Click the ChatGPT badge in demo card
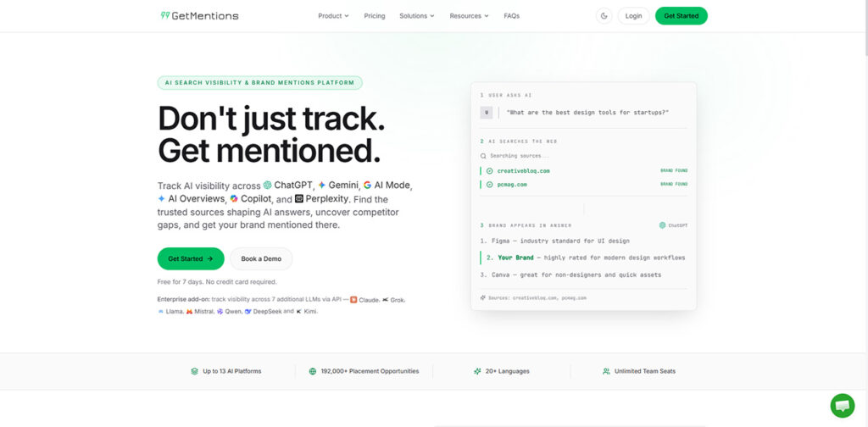This screenshot has width=868, height=427. pyautogui.click(x=673, y=225)
